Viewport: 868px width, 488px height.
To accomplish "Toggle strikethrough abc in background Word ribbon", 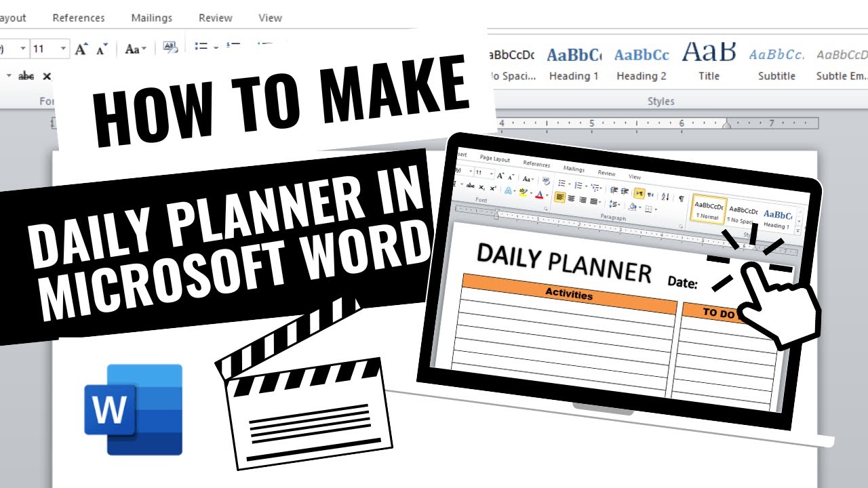I will click(x=26, y=76).
